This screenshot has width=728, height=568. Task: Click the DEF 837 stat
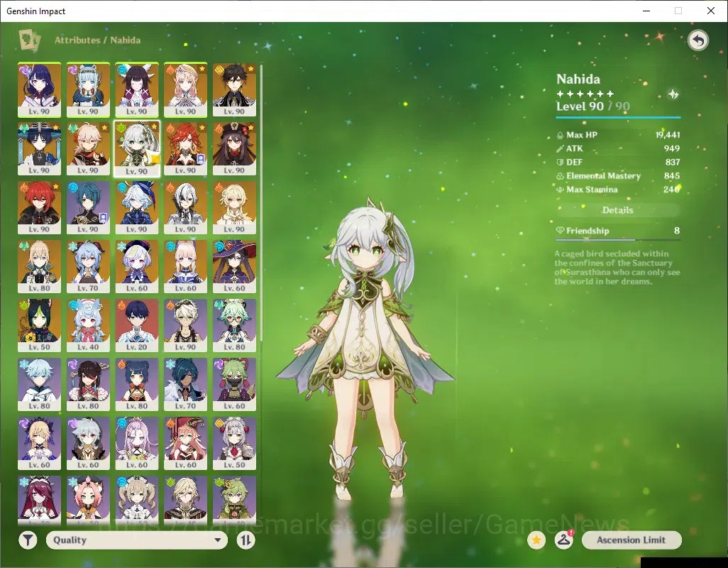[x=618, y=162]
